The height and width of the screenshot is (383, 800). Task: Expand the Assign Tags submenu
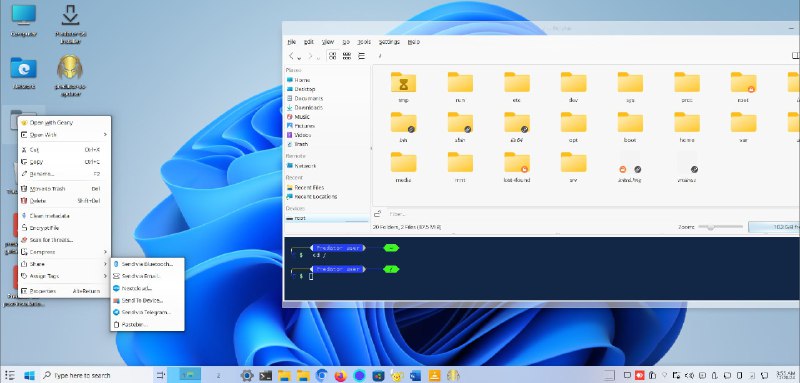[64, 276]
